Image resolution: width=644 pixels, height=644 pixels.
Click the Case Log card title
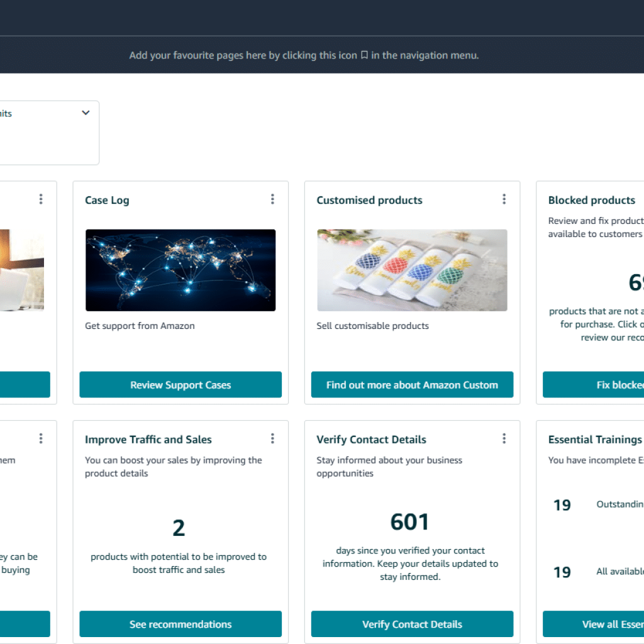click(x=107, y=199)
